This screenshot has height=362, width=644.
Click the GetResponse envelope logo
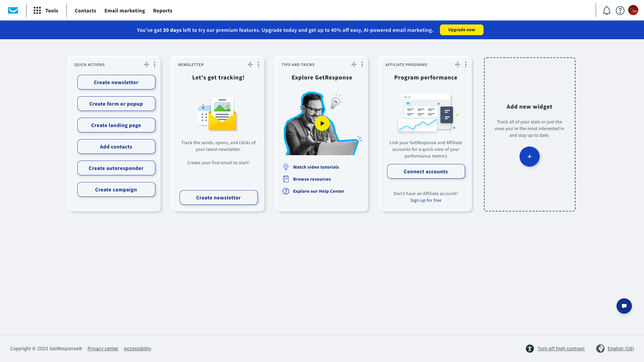tap(13, 10)
